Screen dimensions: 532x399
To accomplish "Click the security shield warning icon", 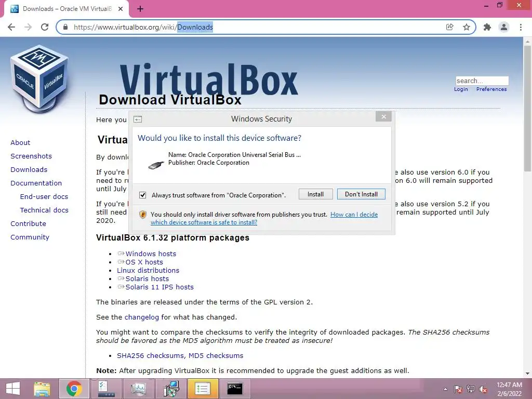I will [143, 215].
